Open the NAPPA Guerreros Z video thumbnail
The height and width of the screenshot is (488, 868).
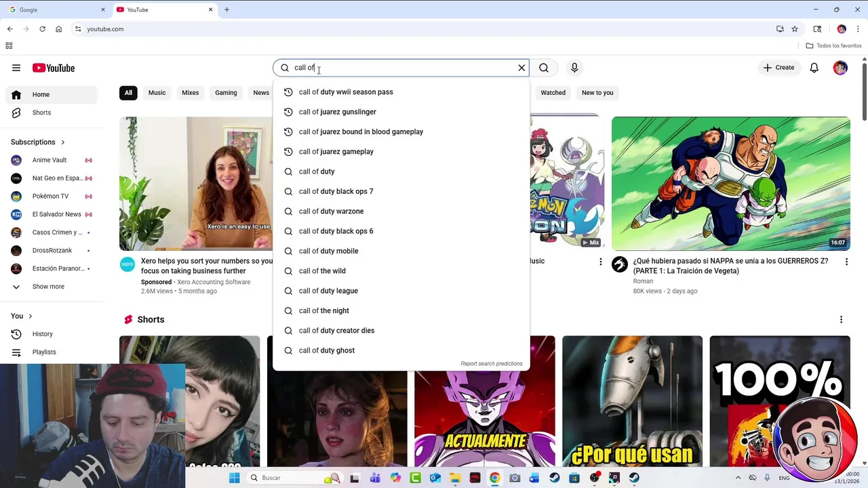731,184
